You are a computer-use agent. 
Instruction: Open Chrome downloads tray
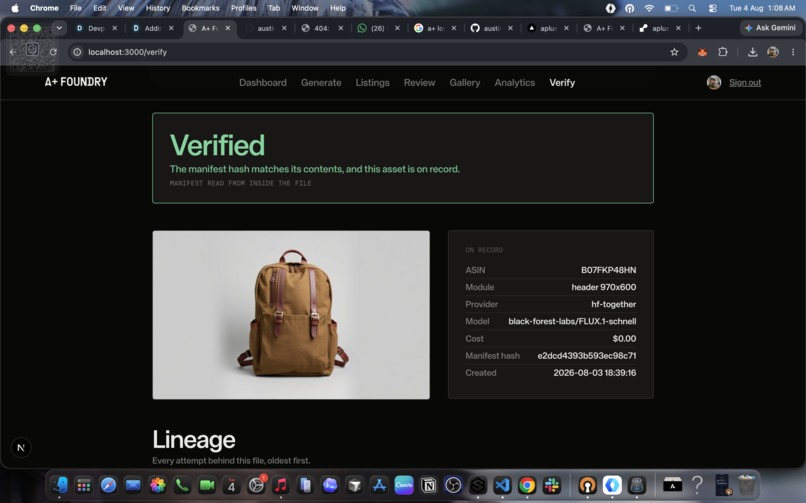pos(752,52)
